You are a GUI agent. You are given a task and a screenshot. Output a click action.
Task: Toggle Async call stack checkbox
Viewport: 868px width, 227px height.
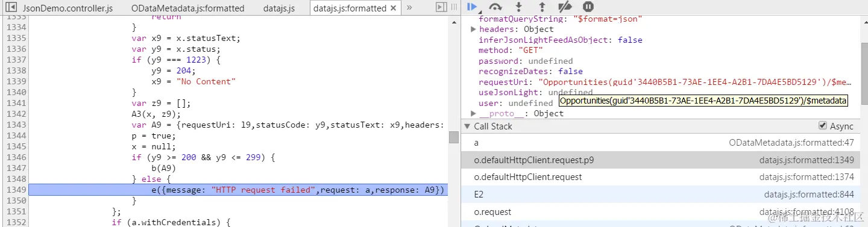[822, 126]
